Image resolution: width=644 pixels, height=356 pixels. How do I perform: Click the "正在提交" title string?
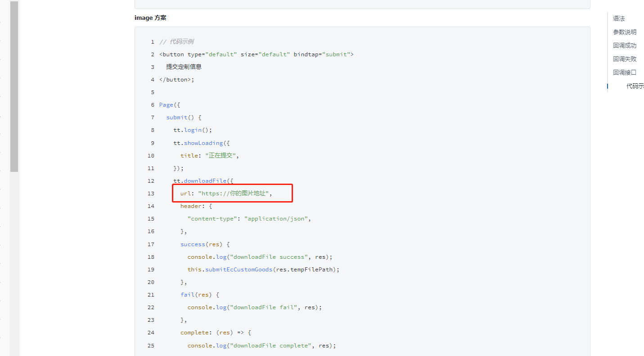[x=221, y=156]
